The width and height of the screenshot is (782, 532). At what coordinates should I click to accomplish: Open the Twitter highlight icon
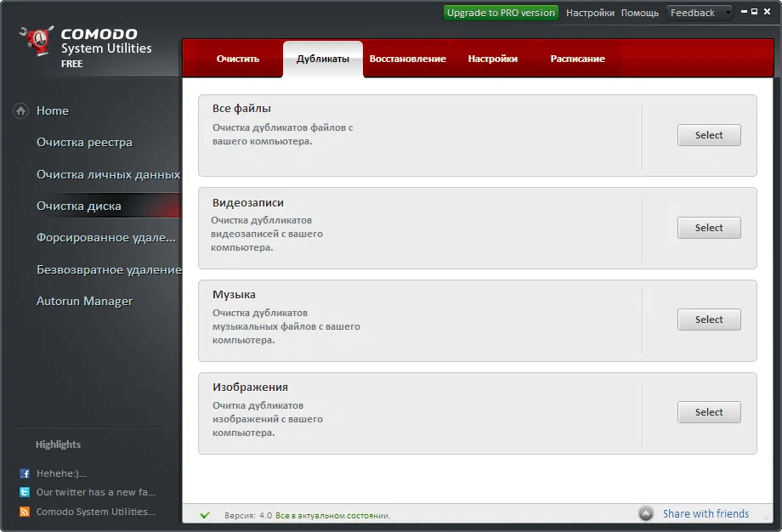click(x=25, y=492)
